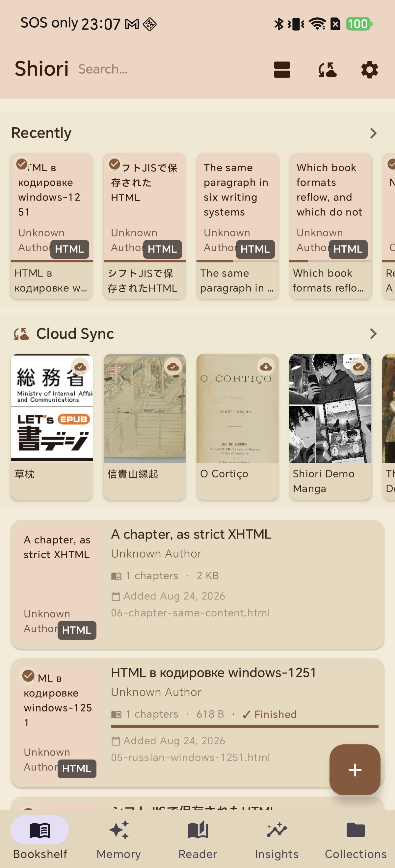Open the 信貴山縁起 book cover

click(145, 408)
